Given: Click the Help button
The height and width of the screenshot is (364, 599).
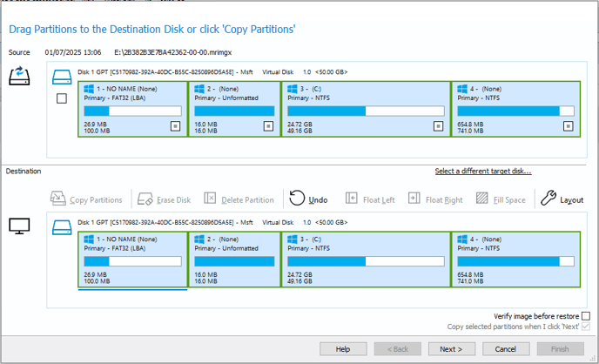Looking at the screenshot, I should point(343,349).
